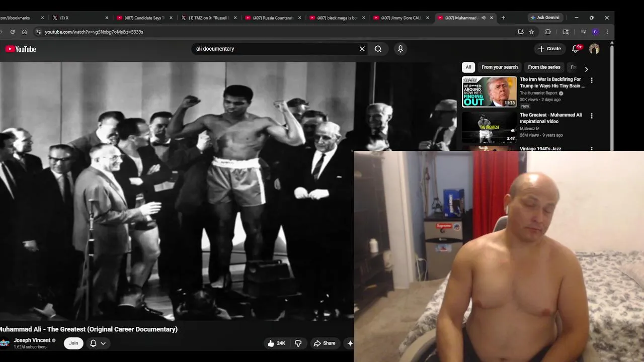The image size is (644, 362).
Task: Open Chrome profile R avatar
Action: [x=595, y=32]
